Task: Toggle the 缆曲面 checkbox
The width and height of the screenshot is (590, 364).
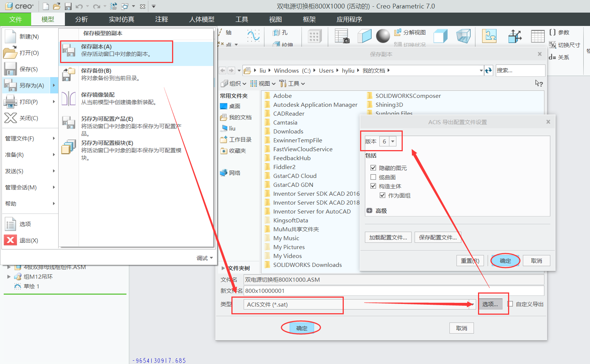Action: tap(373, 177)
